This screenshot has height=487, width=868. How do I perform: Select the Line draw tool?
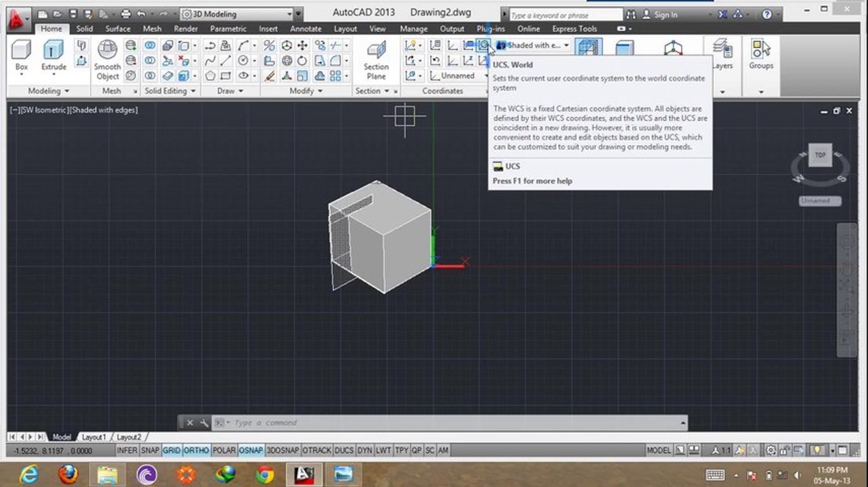[225, 61]
